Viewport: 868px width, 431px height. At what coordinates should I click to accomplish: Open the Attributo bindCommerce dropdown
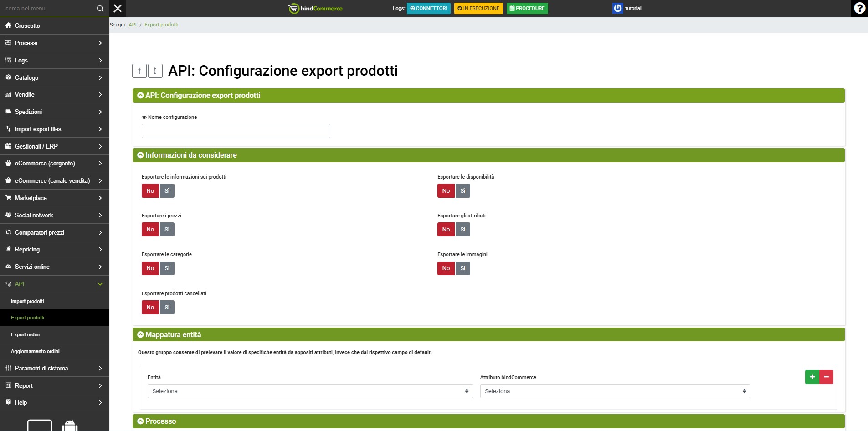coord(615,391)
